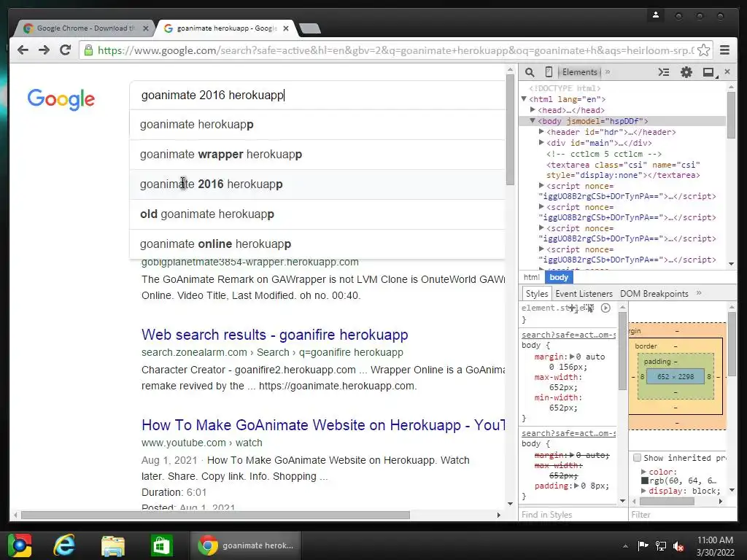Screen dimensions: 747x560
Task: Change DevTools dock side
Action: 708,72
